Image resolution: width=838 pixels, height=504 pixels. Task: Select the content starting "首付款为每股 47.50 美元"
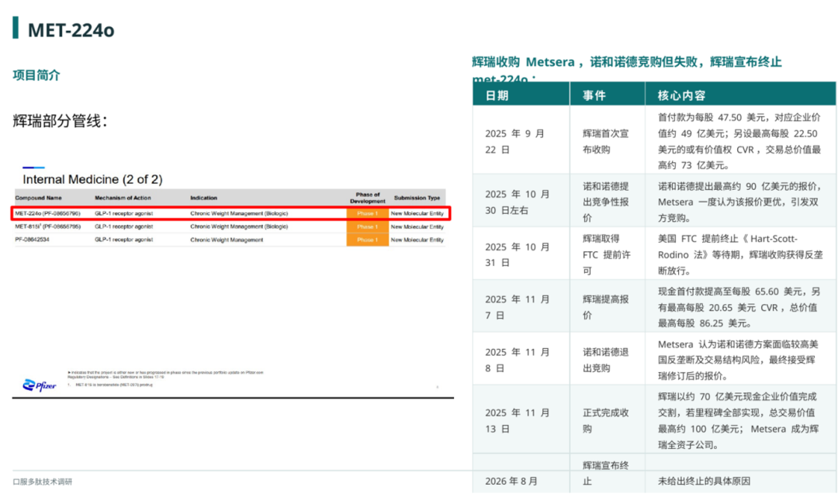pos(739,141)
